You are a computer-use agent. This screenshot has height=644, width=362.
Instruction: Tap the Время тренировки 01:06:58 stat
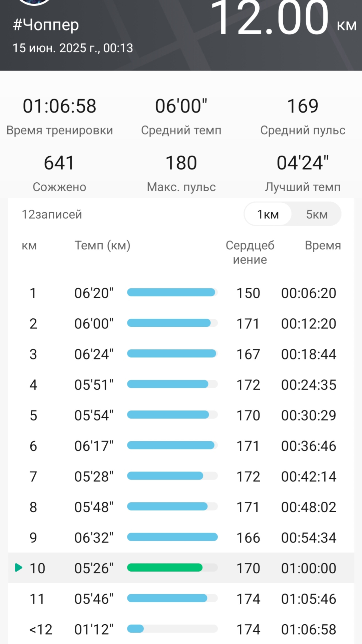[60, 116]
